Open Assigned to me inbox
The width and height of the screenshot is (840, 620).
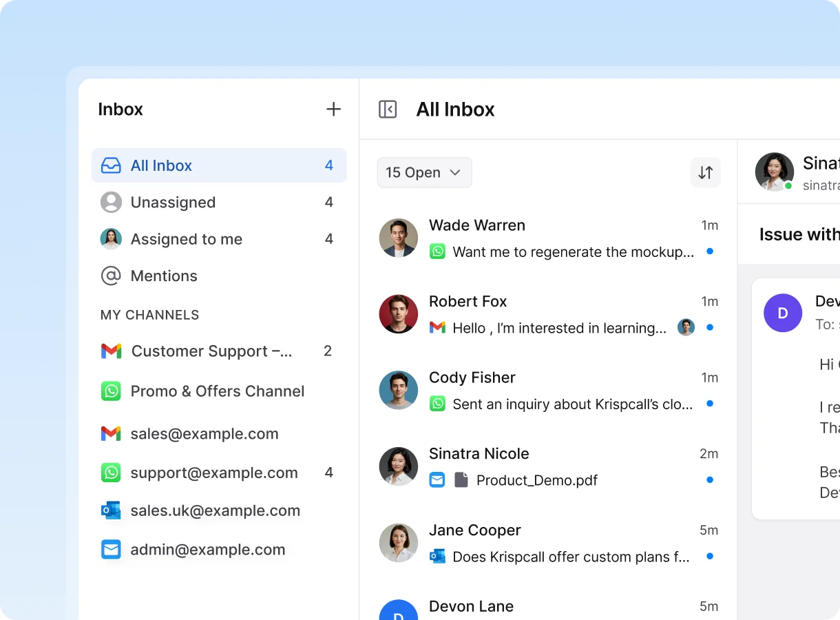(219, 239)
